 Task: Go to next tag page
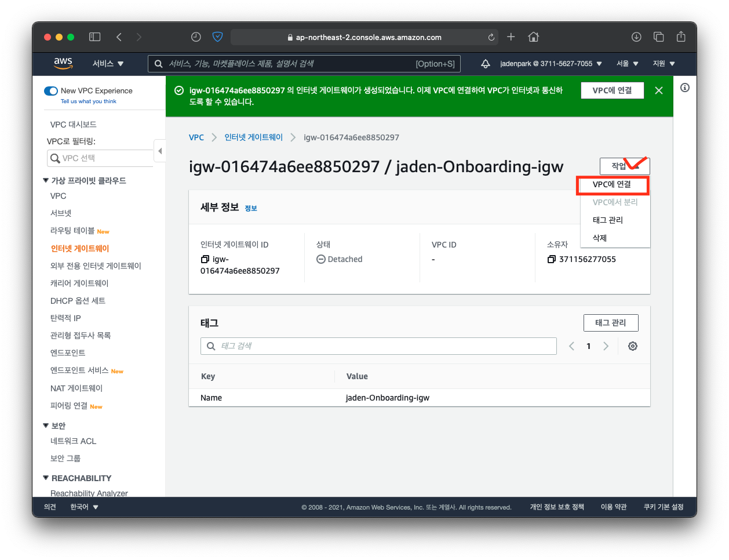[606, 346]
